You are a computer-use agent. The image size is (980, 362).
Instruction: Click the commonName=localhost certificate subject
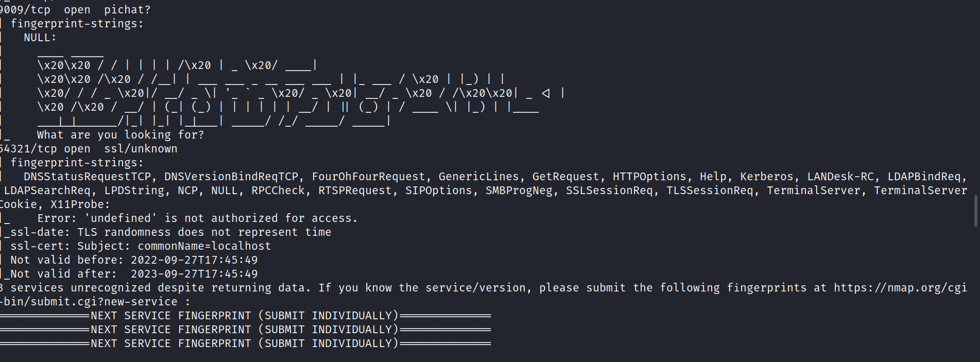pyautogui.click(x=204, y=246)
